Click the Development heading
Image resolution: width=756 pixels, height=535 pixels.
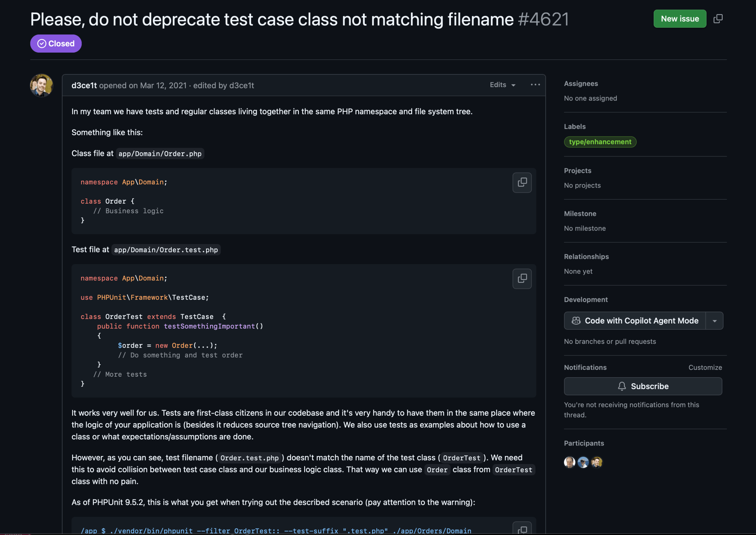click(586, 300)
